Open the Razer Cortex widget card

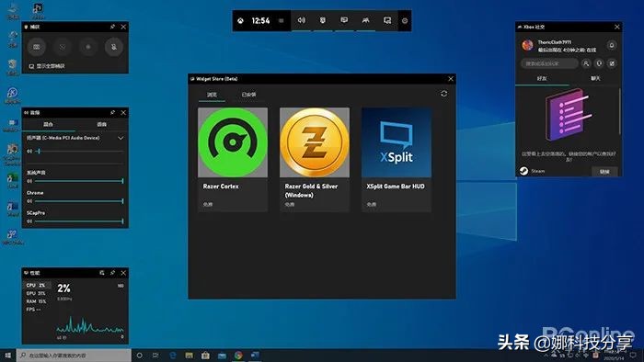point(233,160)
